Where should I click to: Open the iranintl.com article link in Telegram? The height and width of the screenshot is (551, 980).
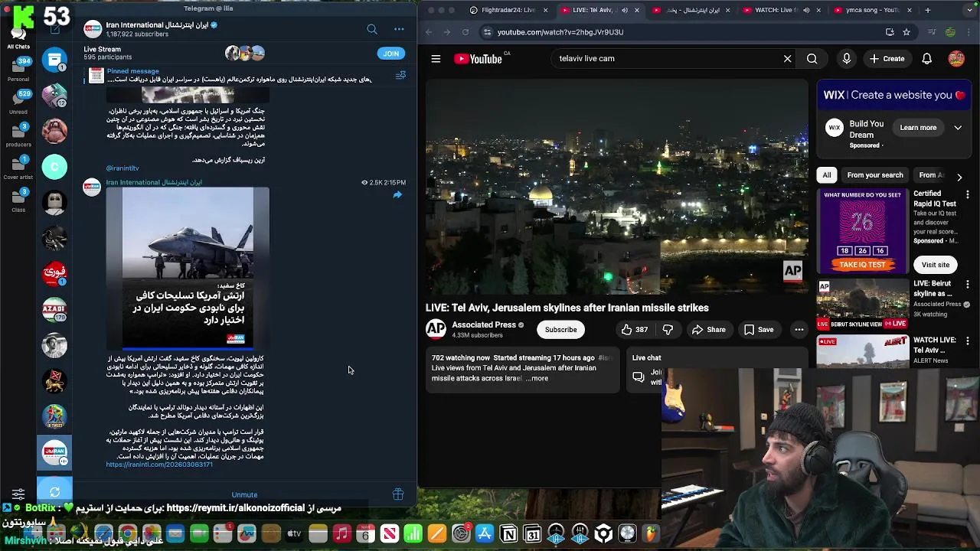point(159,465)
